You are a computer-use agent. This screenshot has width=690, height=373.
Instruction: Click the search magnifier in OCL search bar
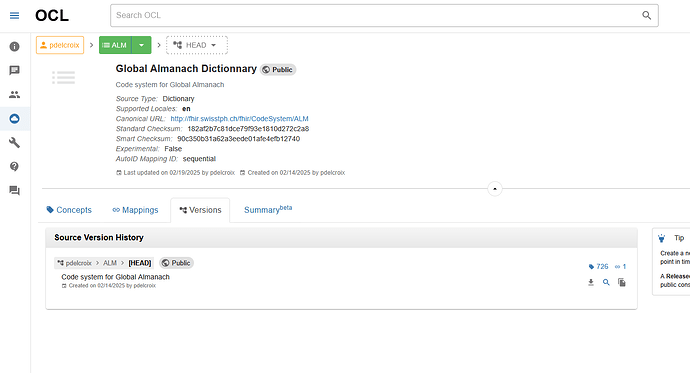pos(646,15)
